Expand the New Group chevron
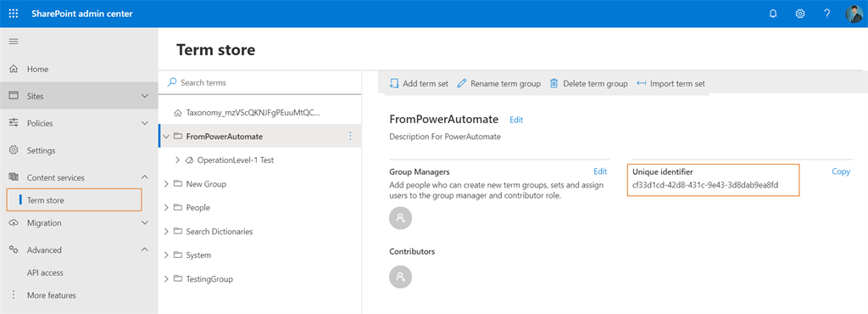The width and height of the screenshot is (868, 314). (x=166, y=184)
